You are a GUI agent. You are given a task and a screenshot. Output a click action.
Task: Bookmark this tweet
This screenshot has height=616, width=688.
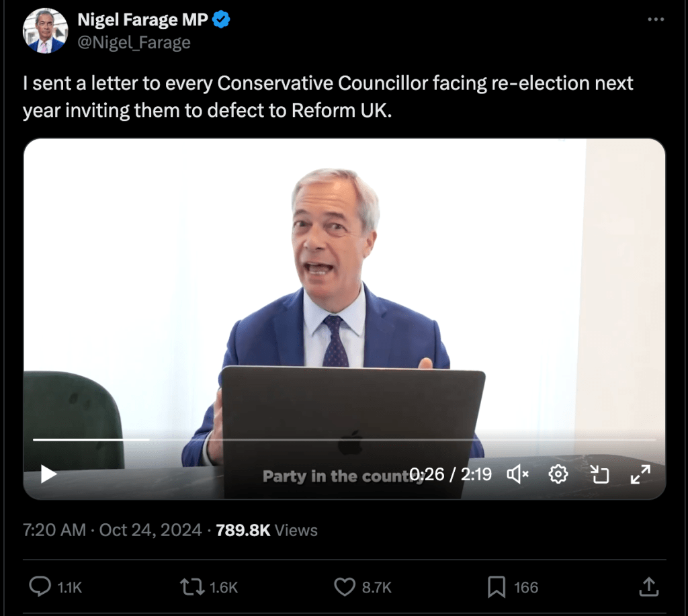point(496,587)
